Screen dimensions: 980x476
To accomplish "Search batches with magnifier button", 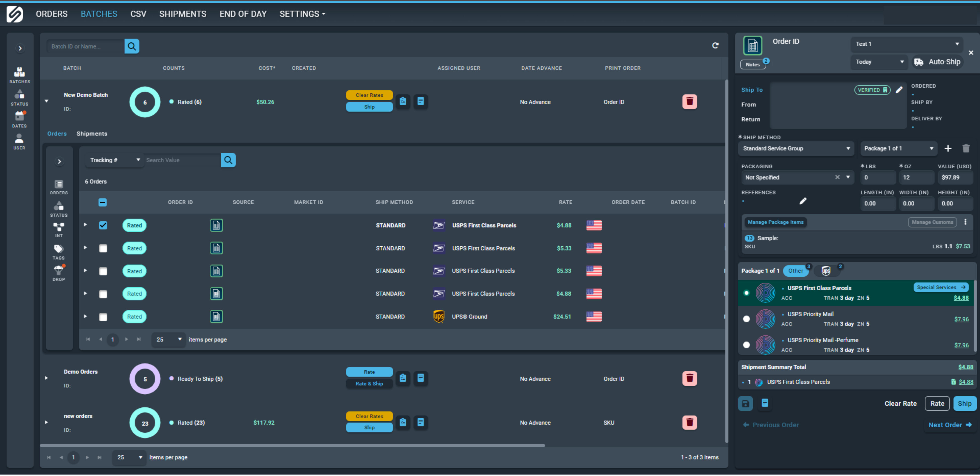I will coord(132,46).
